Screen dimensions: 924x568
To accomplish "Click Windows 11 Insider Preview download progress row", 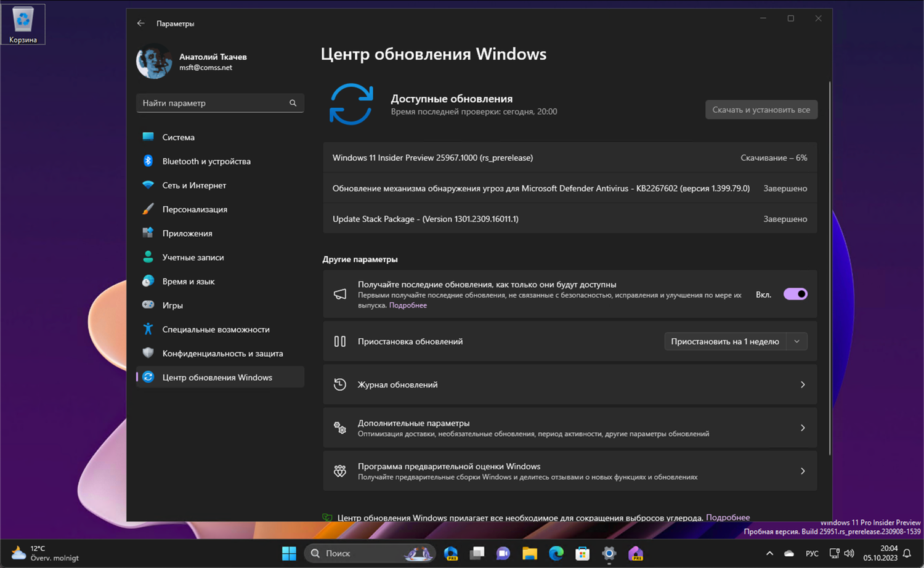I will [x=570, y=157].
